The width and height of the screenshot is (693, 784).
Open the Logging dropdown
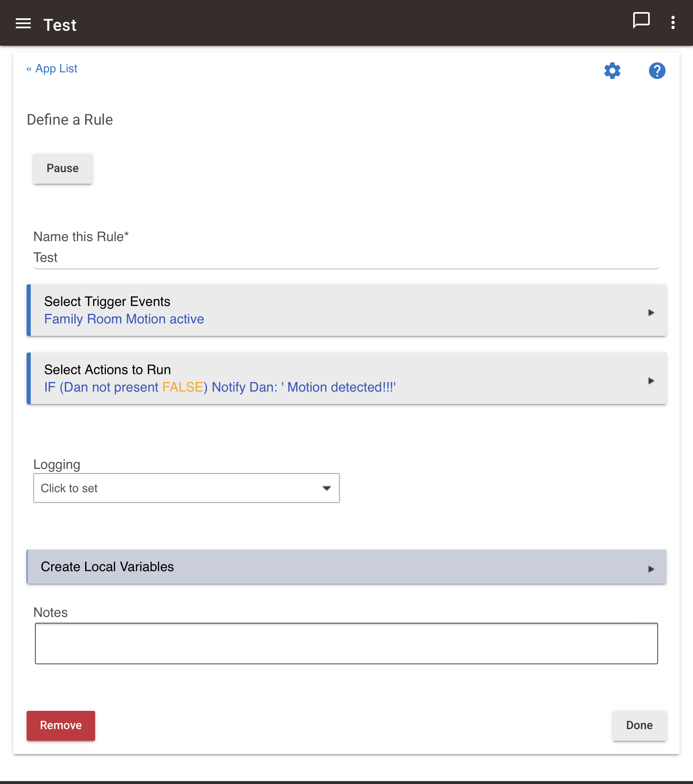click(x=187, y=488)
